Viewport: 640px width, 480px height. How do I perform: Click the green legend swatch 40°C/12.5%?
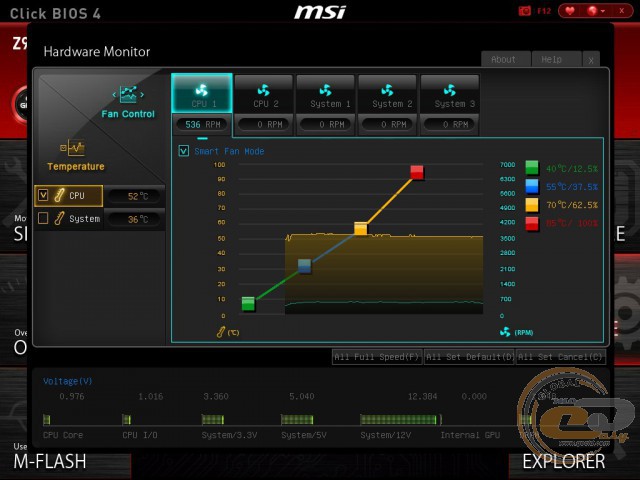(x=532, y=168)
